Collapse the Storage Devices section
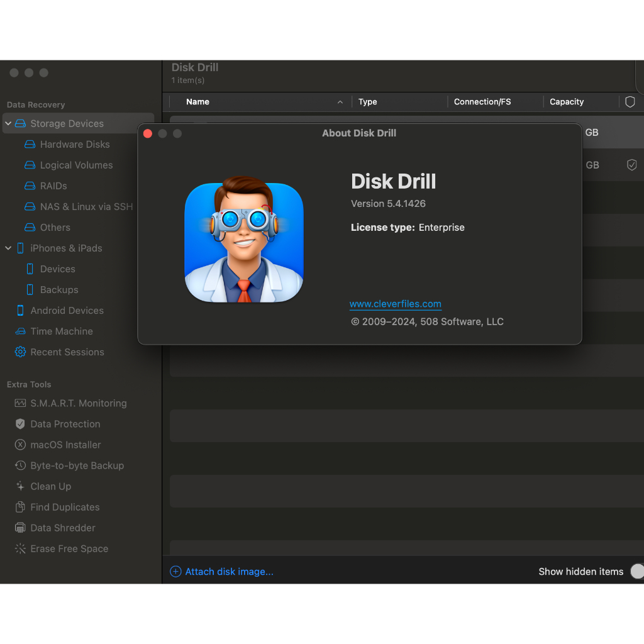 click(x=8, y=123)
